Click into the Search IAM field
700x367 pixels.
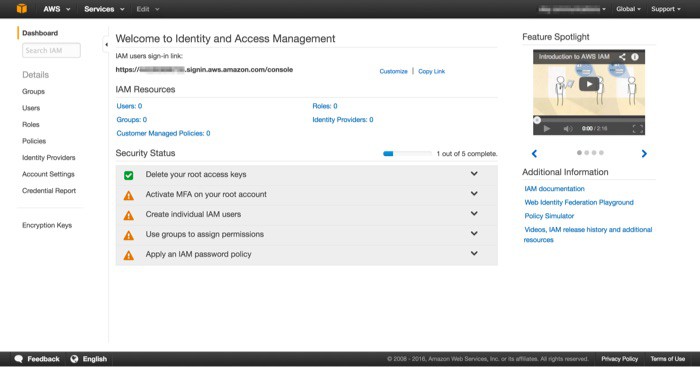pos(51,50)
